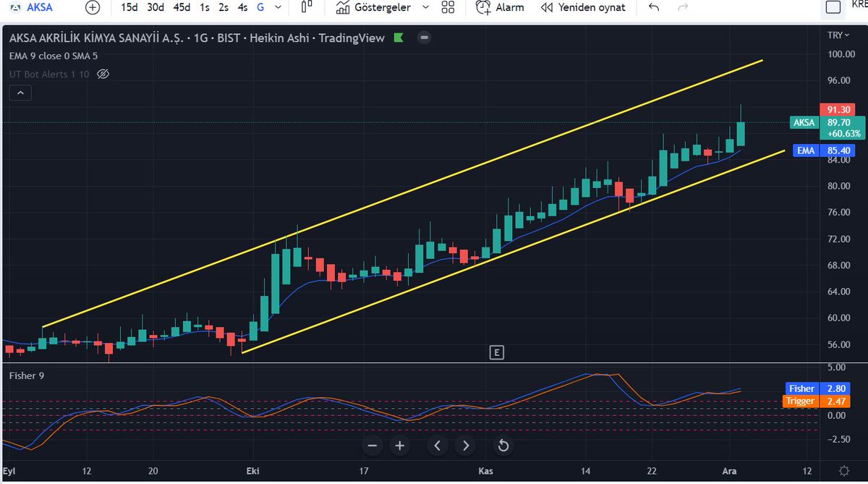Reset the chart view
The width and height of the screenshot is (868, 484).
pyautogui.click(x=503, y=446)
